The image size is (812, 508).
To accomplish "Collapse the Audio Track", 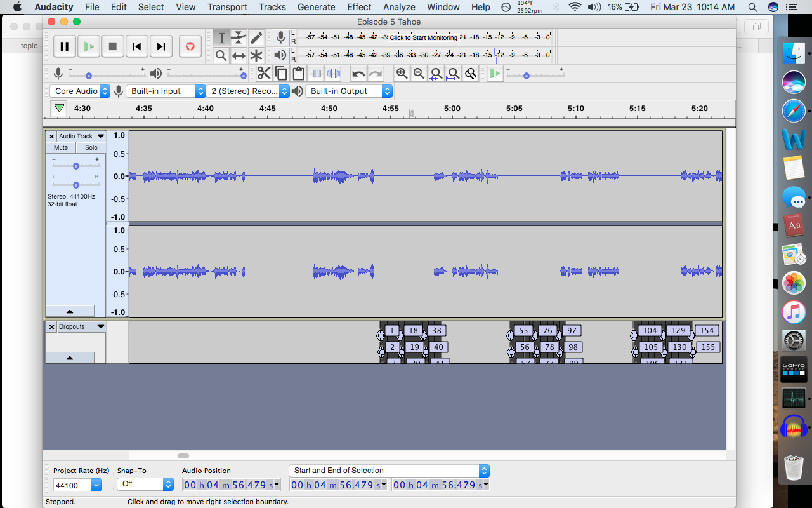I will click(70, 311).
